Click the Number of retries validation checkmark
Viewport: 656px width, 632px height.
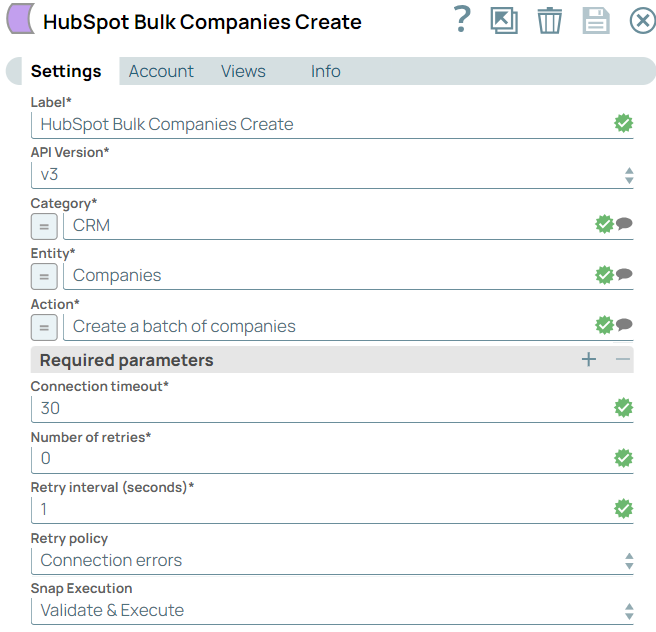point(623,458)
